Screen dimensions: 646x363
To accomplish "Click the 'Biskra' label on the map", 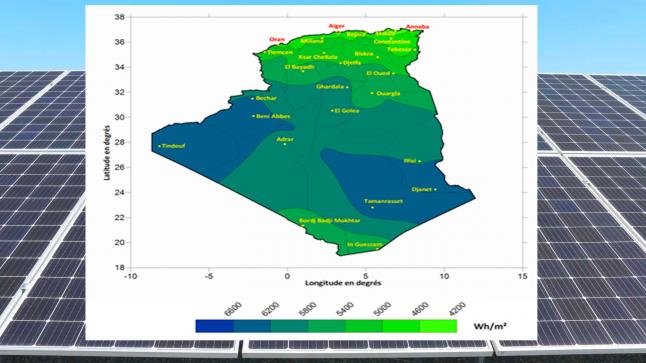I will click(364, 54).
